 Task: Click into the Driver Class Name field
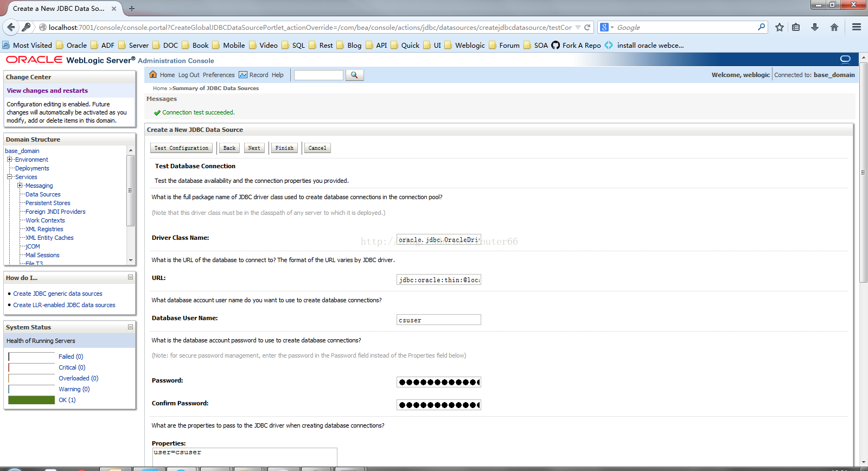click(x=439, y=239)
